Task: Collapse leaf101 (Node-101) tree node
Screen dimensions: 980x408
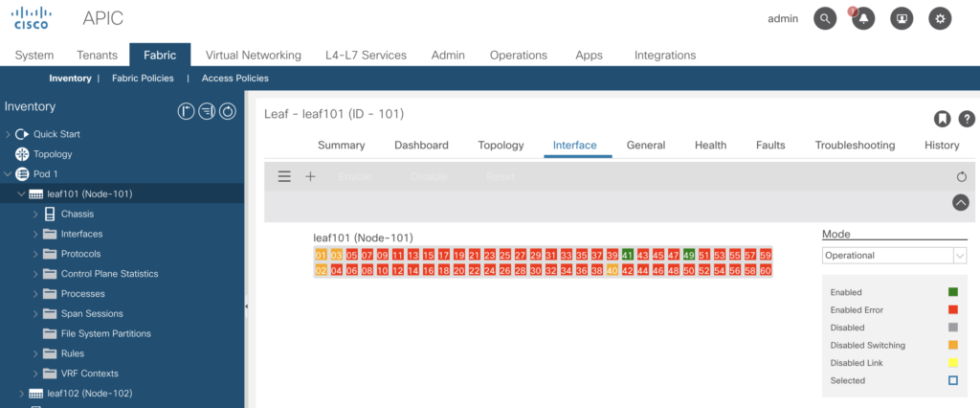Action: click(22, 194)
